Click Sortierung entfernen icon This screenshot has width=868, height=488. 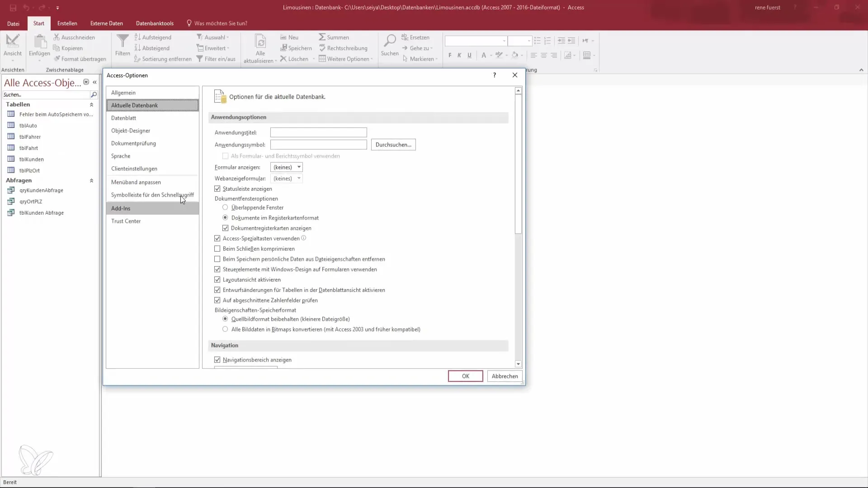click(137, 59)
